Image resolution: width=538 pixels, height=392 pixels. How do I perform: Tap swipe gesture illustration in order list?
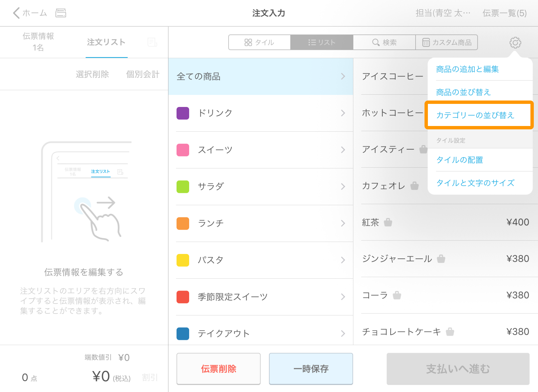(x=87, y=192)
